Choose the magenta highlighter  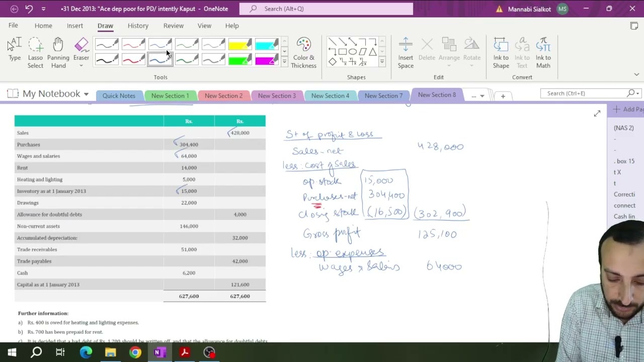(x=267, y=60)
